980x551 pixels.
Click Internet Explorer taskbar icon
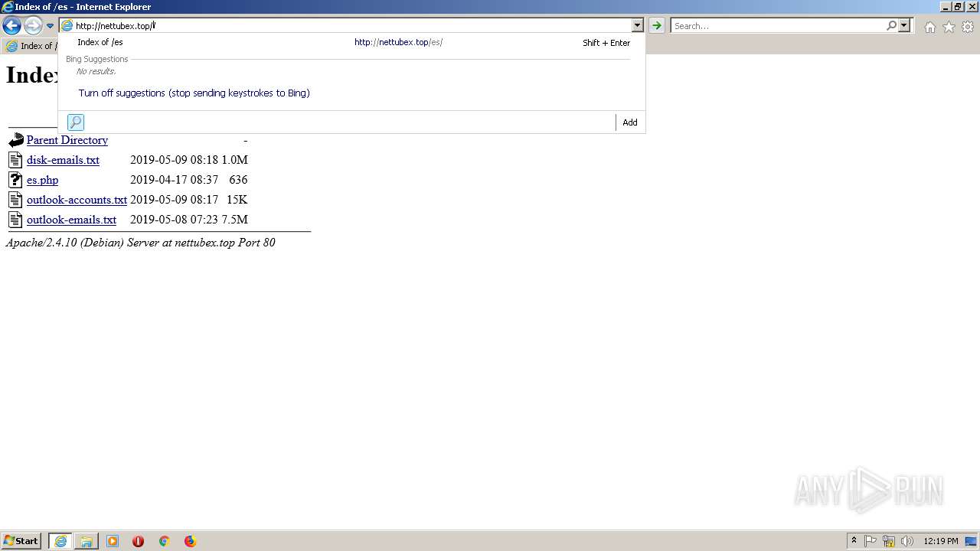60,541
